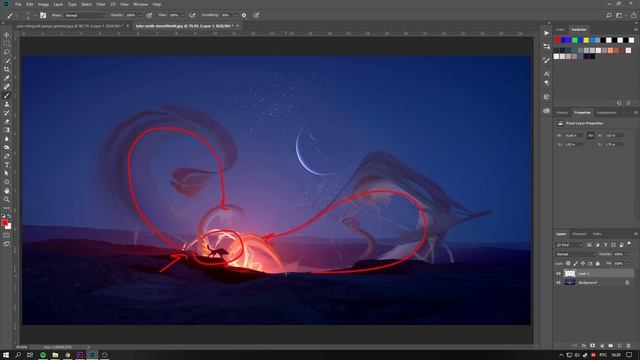The width and height of the screenshot is (640, 360).
Task: Open the layer Fill dropdown arrow
Action: coord(628,264)
